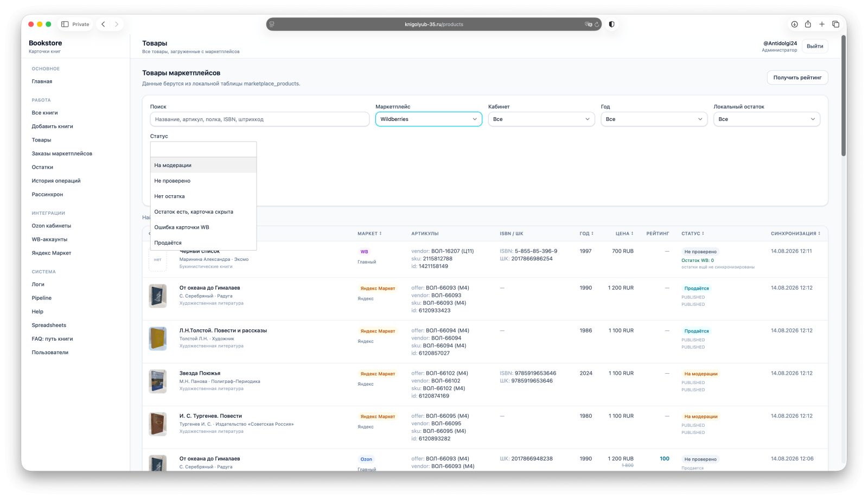Click the Звезда Поюжья book title

click(200, 373)
